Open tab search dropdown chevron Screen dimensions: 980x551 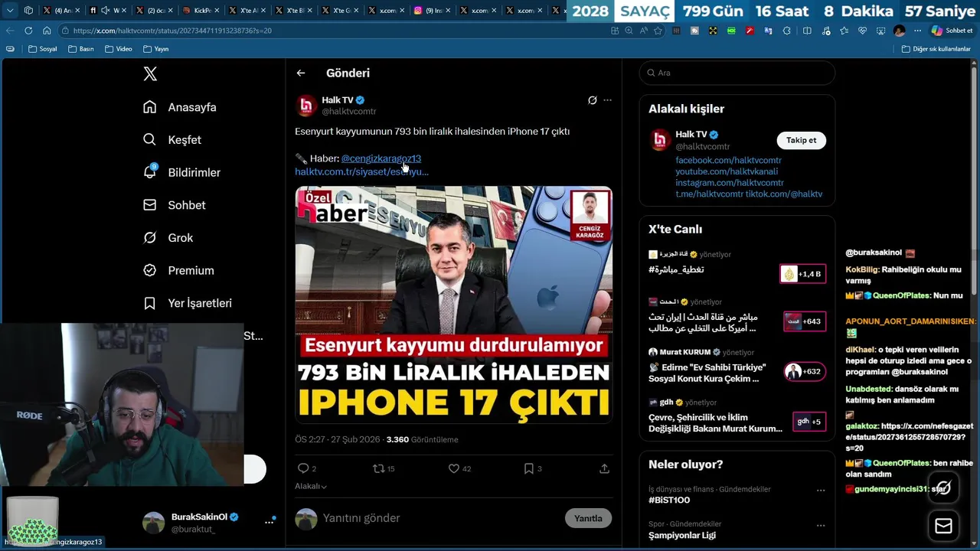click(10, 11)
